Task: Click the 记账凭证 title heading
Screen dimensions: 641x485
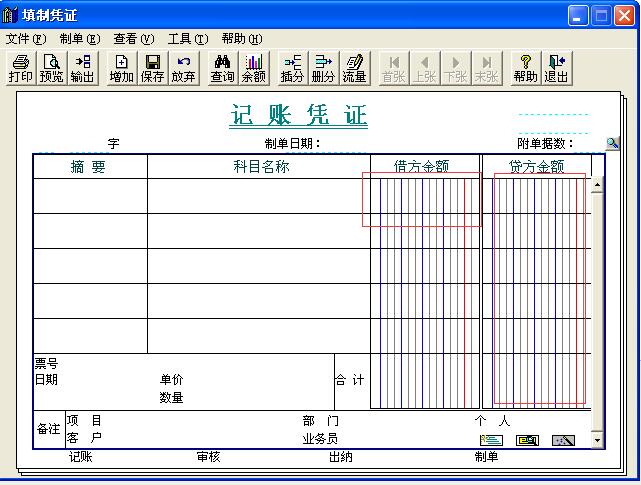Action: [298, 115]
